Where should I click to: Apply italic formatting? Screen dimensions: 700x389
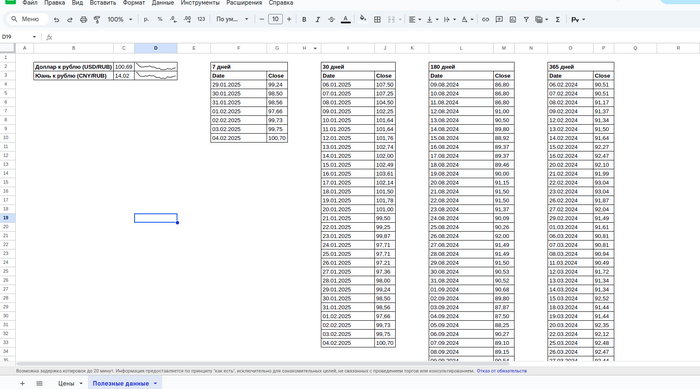(x=318, y=20)
